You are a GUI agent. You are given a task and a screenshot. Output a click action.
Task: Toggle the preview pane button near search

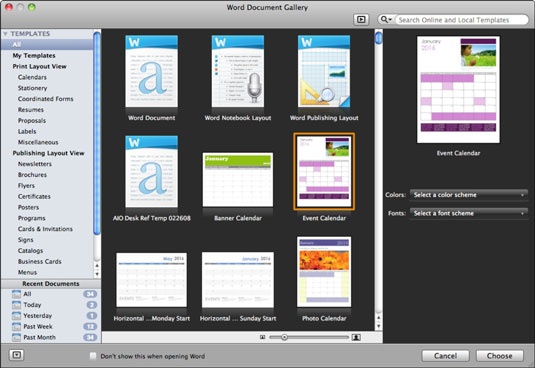point(361,19)
